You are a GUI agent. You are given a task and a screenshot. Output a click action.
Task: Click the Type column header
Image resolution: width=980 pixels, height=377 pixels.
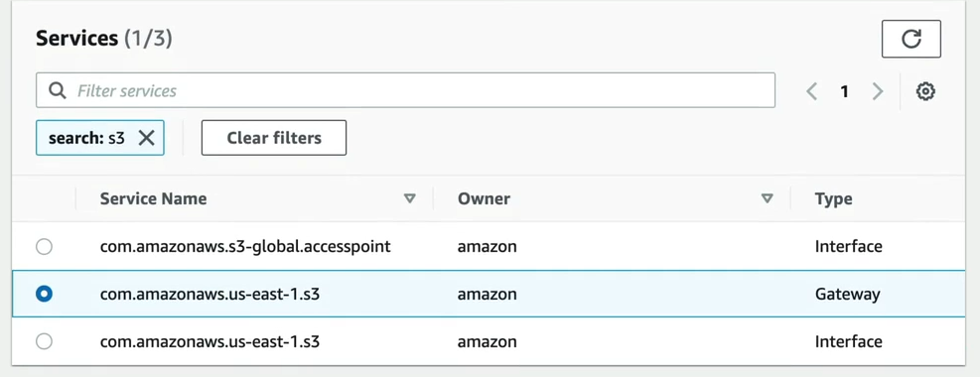[x=833, y=199]
